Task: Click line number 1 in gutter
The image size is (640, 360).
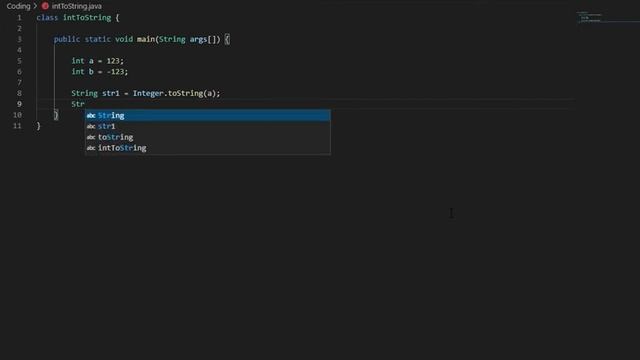Action: tap(19, 18)
